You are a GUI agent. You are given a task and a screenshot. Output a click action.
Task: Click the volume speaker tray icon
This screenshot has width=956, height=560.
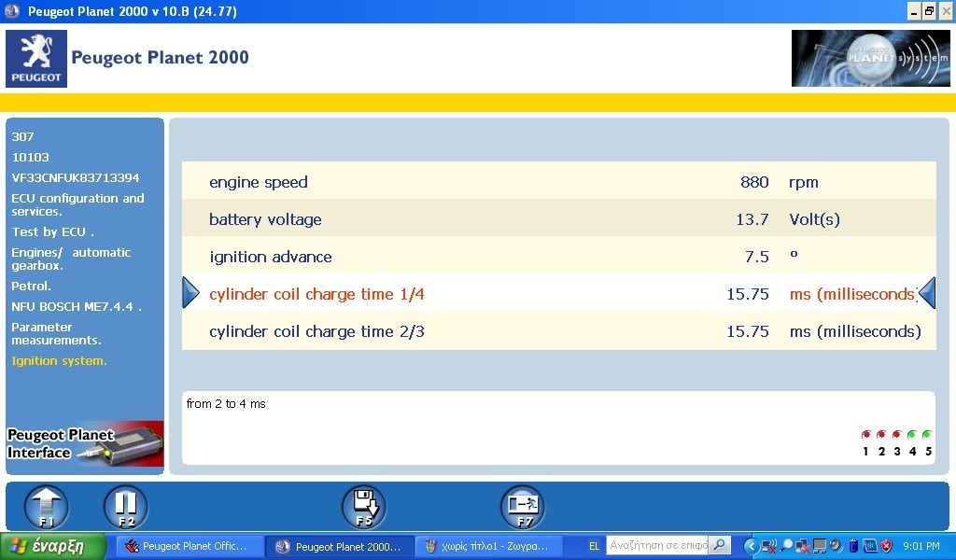point(836,546)
